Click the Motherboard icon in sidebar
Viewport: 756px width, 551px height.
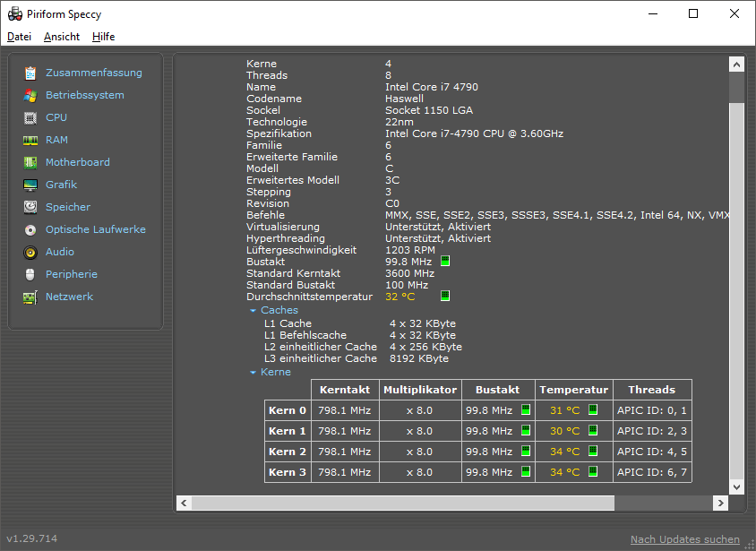30,162
